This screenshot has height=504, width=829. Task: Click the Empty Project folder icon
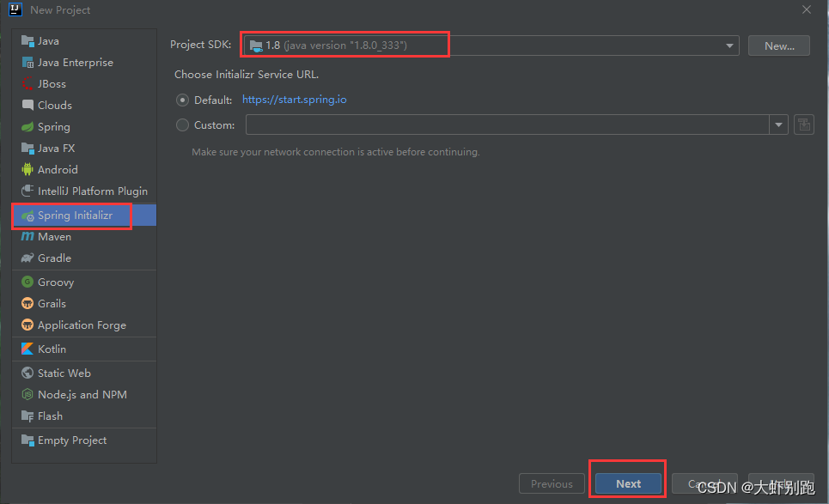[27, 440]
